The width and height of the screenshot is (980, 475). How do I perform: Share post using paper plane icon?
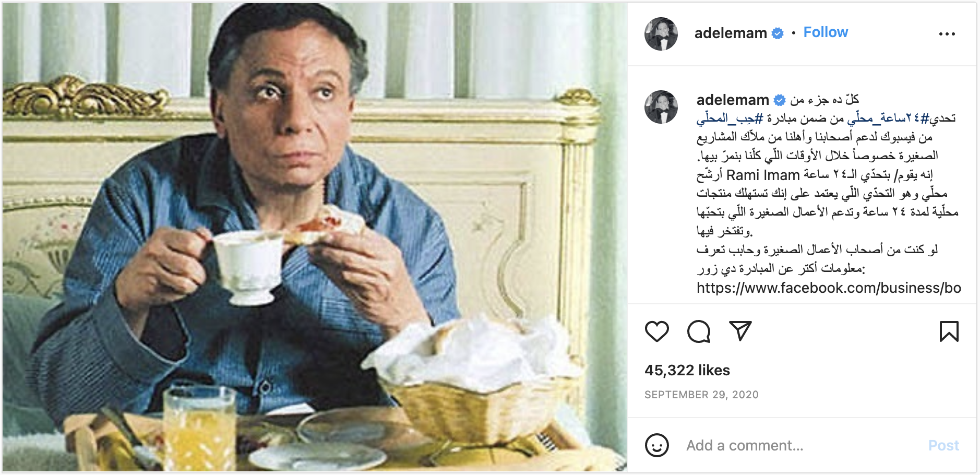740,331
